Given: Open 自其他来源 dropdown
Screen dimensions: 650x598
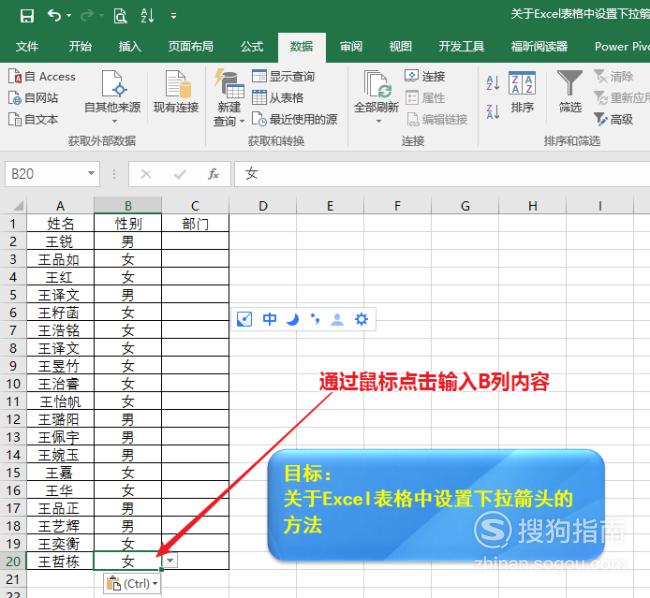Looking at the screenshot, I should [112, 97].
